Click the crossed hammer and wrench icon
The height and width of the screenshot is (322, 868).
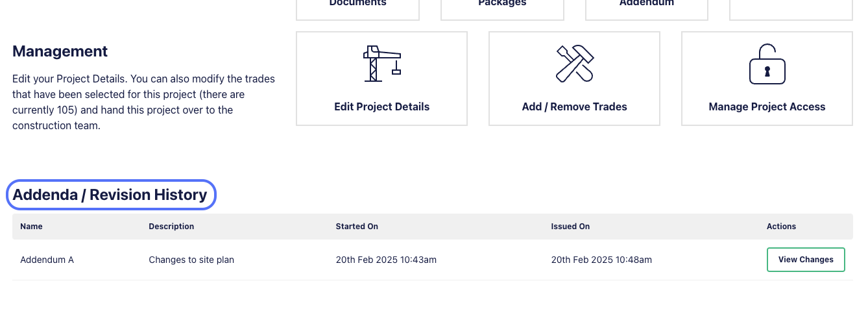(575, 64)
